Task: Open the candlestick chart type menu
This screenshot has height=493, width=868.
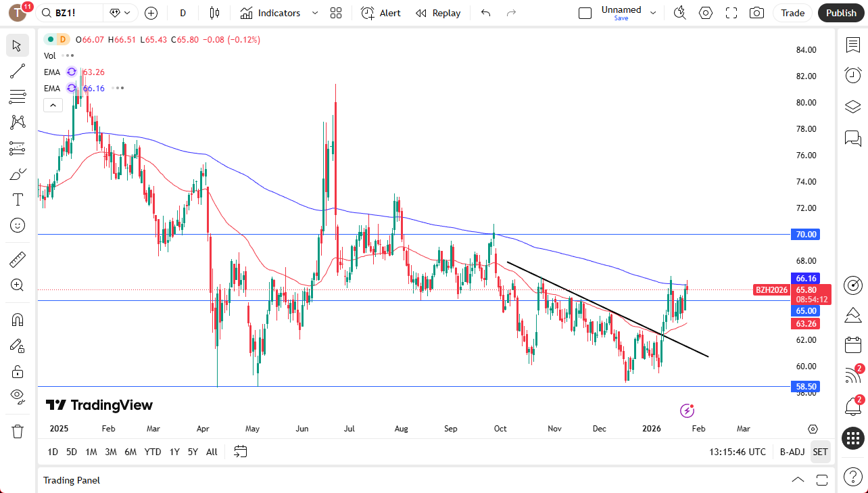Action: point(215,13)
